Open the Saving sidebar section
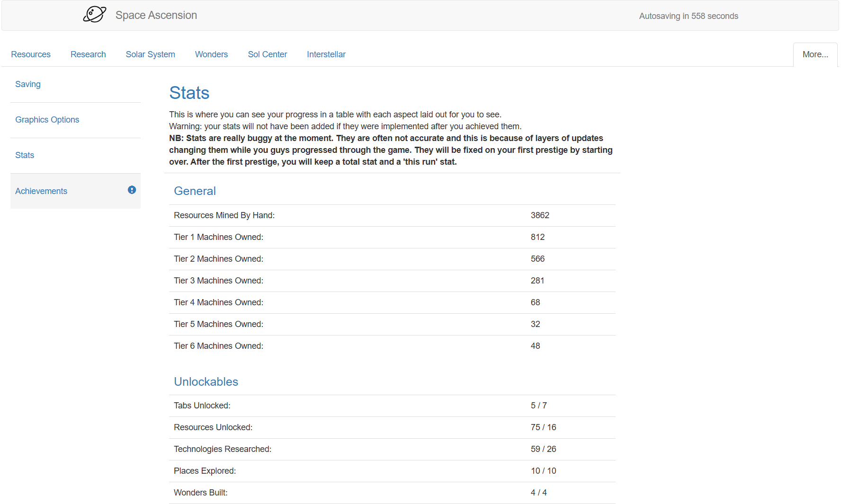Screen dimensions: 841x504 (28, 84)
